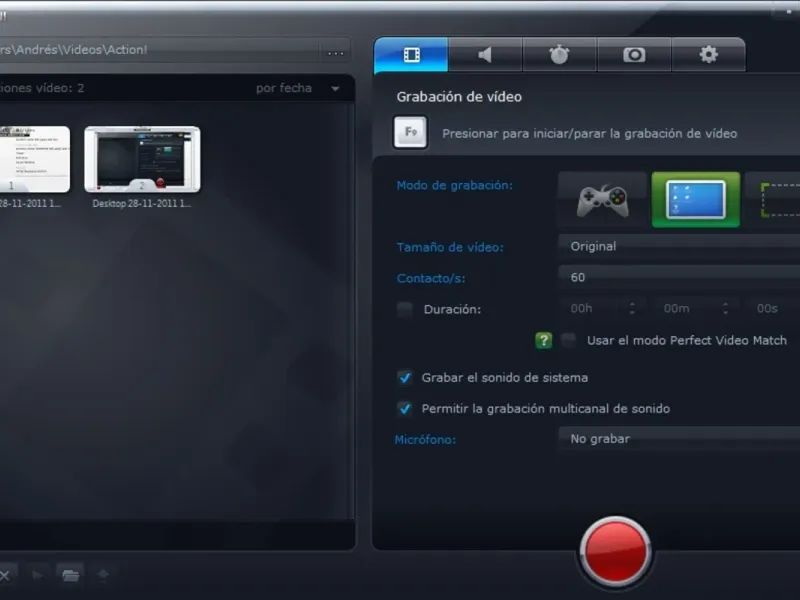Browse for output folder with the ... button

(x=336, y=52)
